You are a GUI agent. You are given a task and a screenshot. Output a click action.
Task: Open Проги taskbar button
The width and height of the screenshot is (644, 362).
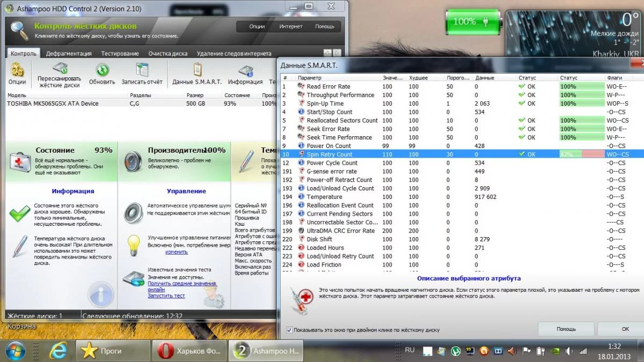[113, 351]
